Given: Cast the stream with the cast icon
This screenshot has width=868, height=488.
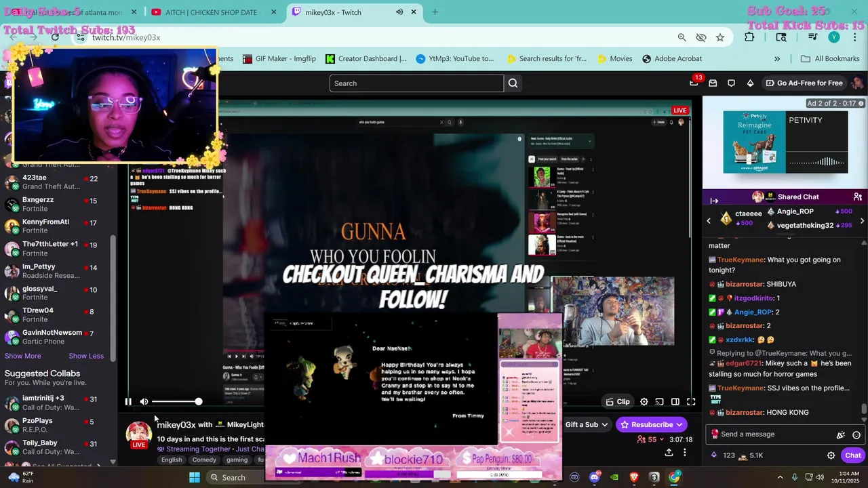Looking at the screenshot, I should [x=659, y=402].
